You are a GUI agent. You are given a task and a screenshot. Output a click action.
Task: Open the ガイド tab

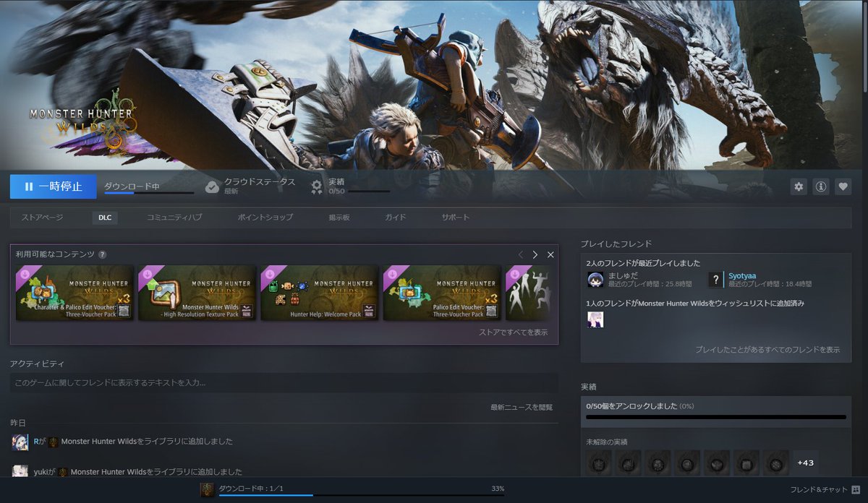coord(395,218)
